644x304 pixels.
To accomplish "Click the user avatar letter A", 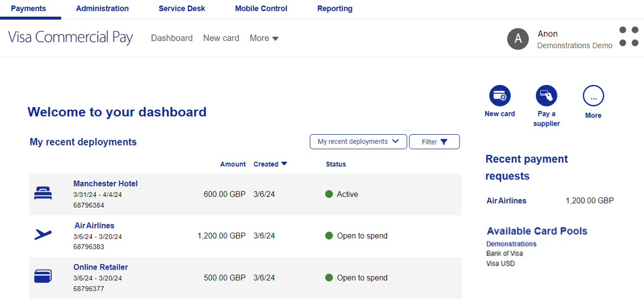I will 518,39.
